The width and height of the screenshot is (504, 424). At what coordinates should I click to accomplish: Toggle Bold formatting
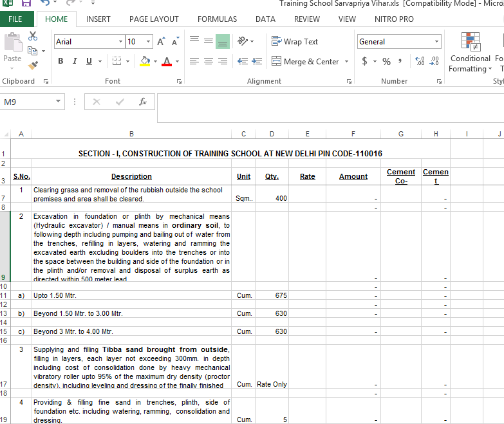61,61
